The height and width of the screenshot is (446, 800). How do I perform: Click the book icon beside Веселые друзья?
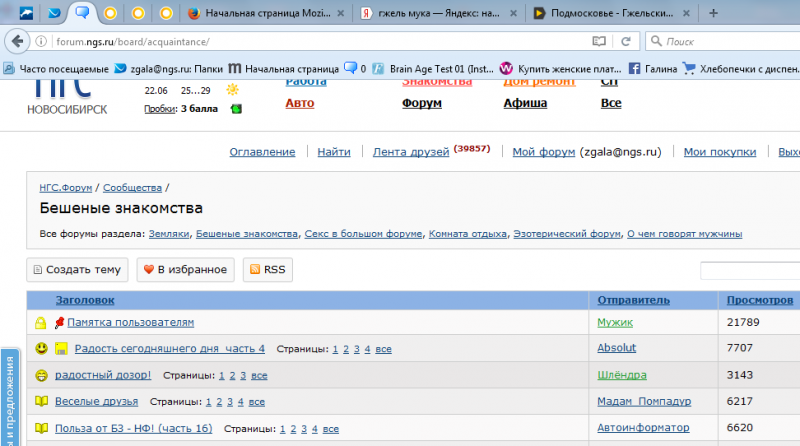[42, 401]
